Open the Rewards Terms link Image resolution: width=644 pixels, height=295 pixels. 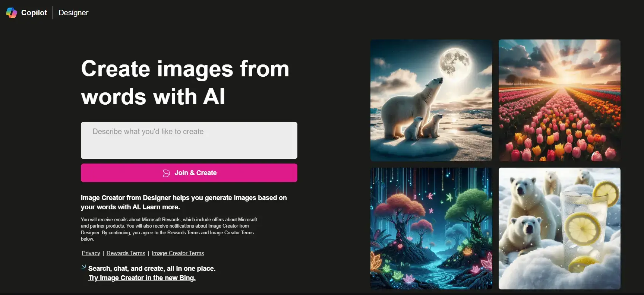[x=126, y=253]
